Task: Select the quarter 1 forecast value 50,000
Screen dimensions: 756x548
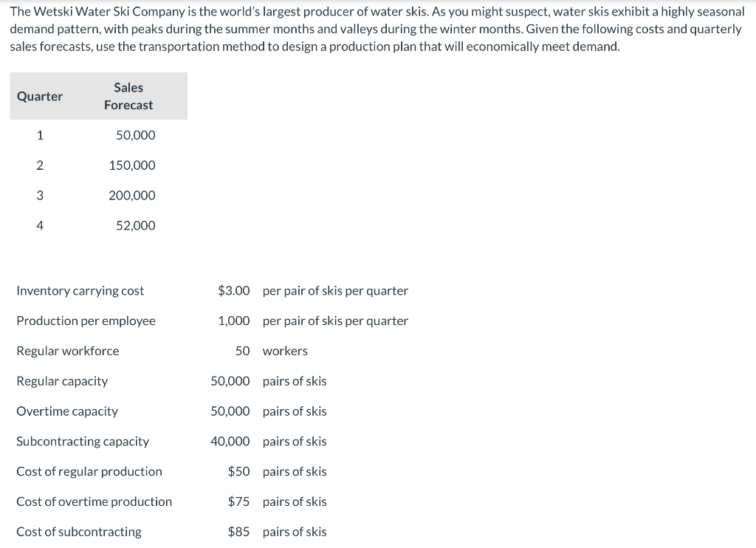Action: click(136, 135)
